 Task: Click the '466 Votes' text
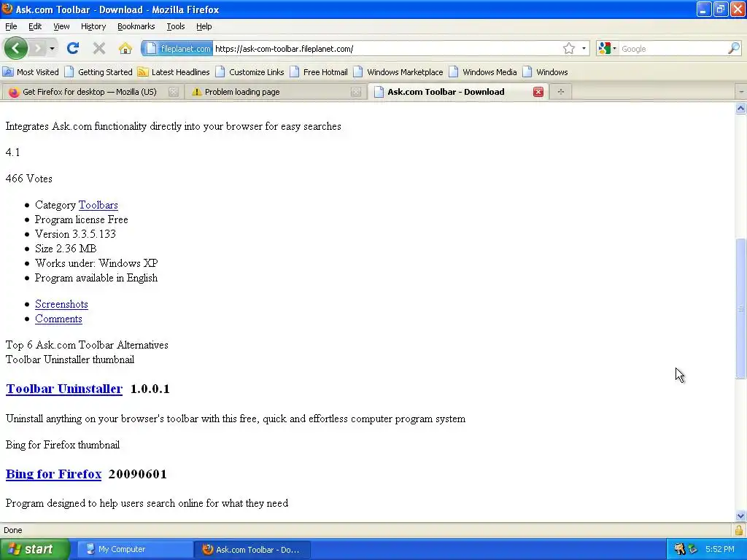pyautogui.click(x=29, y=179)
